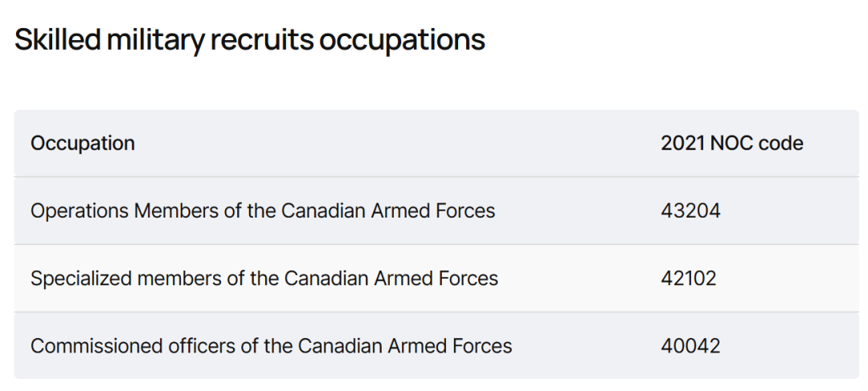Image resolution: width=868 pixels, height=391 pixels.
Task: Click the word "recruits" in the heading
Action: pos(262,39)
